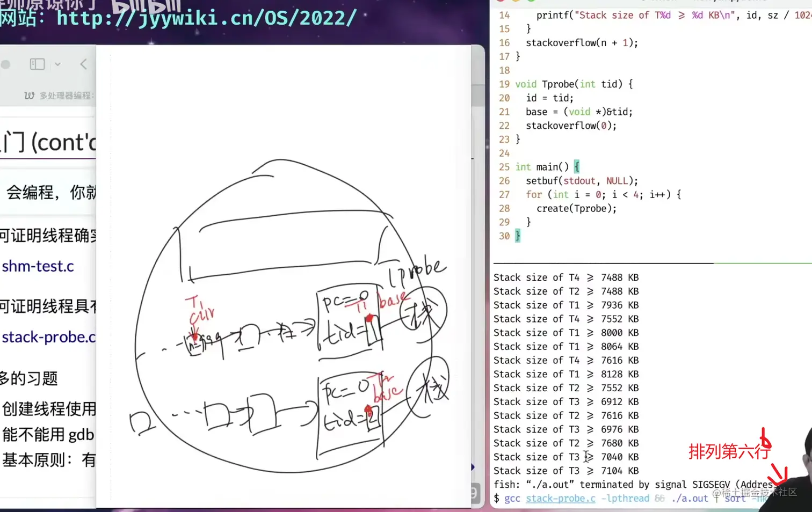This screenshot has height=512, width=812.
Task: Click the line number 19 in the gutter
Action: click(504, 84)
